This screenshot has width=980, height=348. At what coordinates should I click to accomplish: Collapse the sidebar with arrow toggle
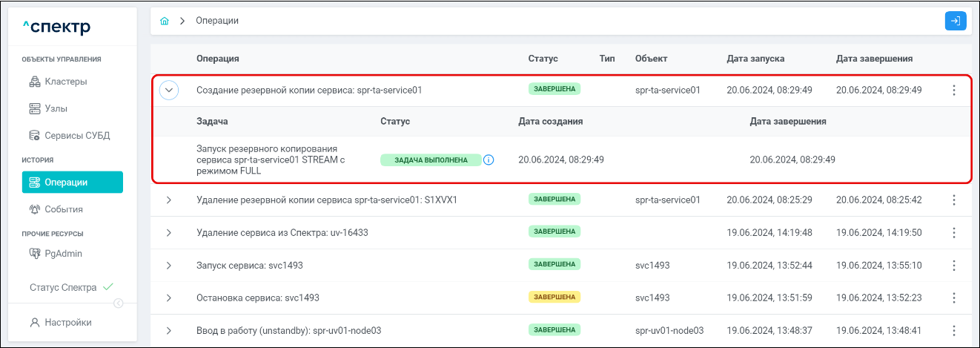pos(118,303)
